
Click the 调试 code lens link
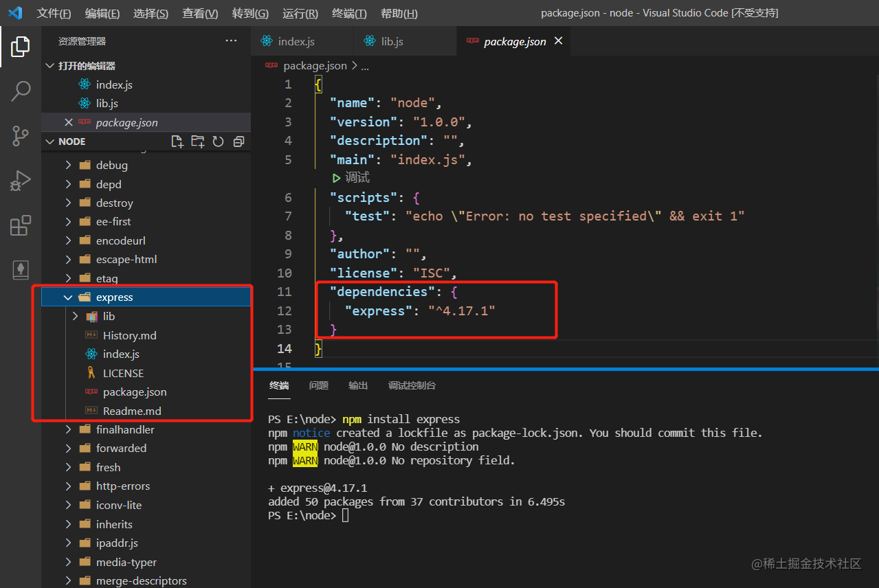(357, 178)
